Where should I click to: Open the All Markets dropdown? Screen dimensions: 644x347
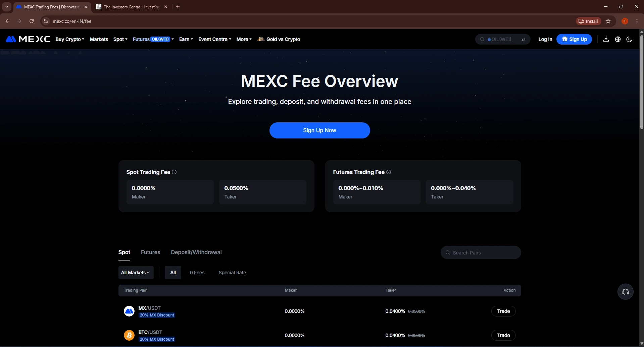136,273
